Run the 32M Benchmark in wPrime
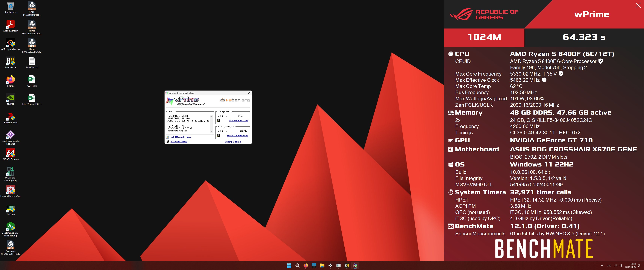Viewport: 644px width, 270px height. [x=239, y=121]
